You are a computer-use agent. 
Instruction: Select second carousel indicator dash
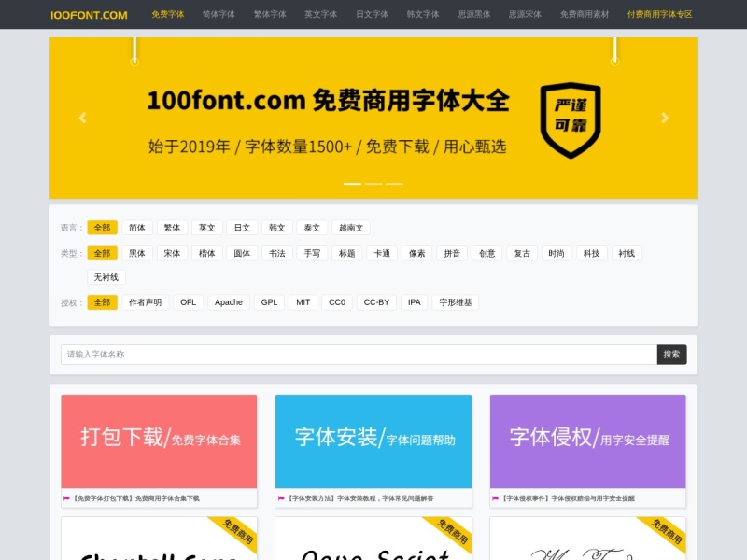pos(373,184)
